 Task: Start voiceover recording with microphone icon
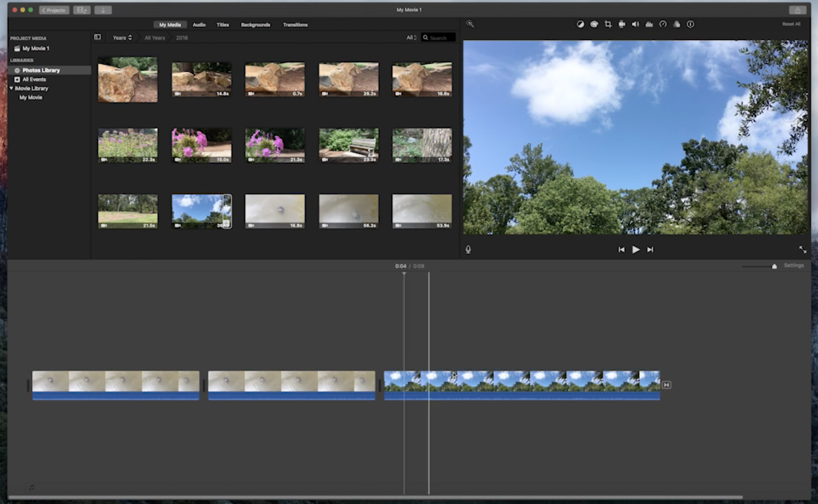(468, 250)
